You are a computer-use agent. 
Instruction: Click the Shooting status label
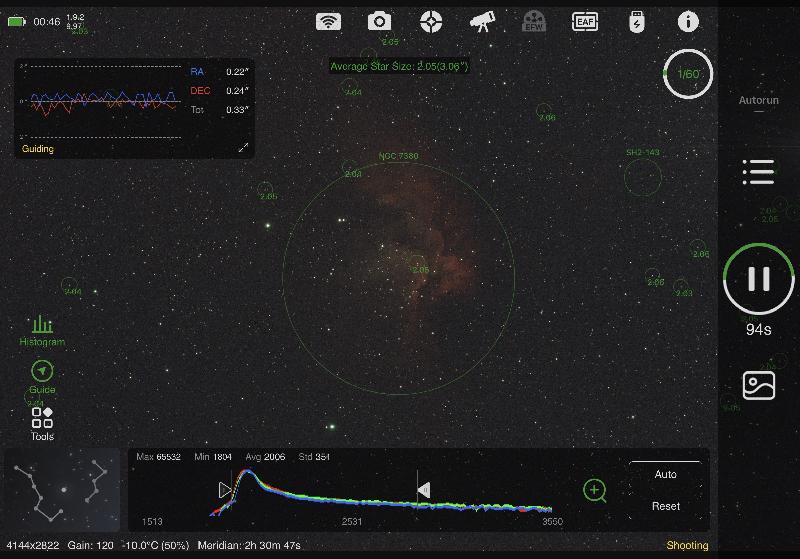687,545
